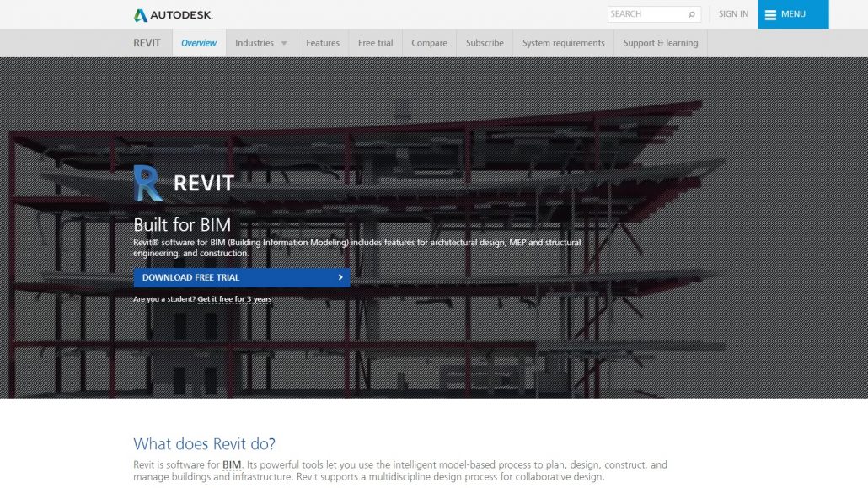Click the search magnifier icon
The height and width of the screenshot is (488, 868).
(x=691, y=14)
